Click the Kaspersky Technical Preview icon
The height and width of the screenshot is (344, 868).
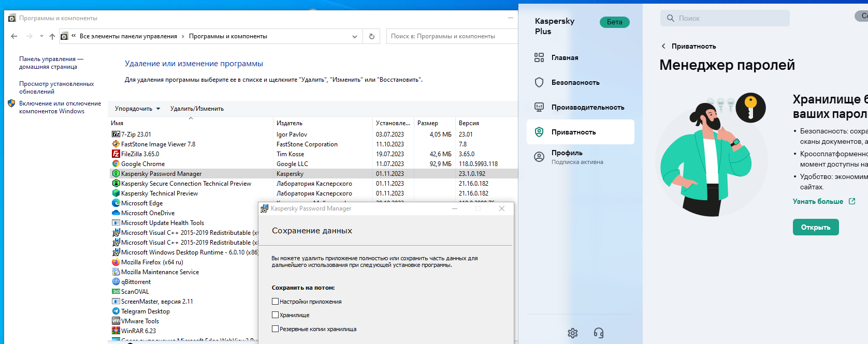tap(116, 193)
